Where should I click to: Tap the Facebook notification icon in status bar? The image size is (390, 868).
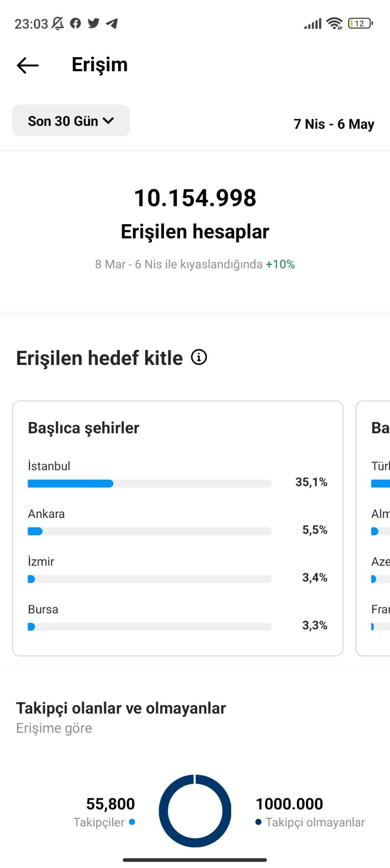pyautogui.click(x=75, y=23)
